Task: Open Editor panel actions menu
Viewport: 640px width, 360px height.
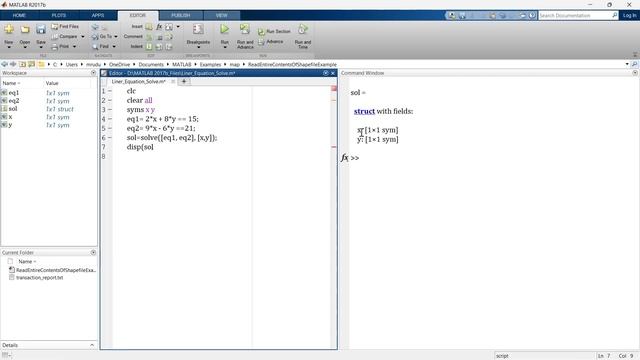Action: pyautogui.click(x=326, y=73)
